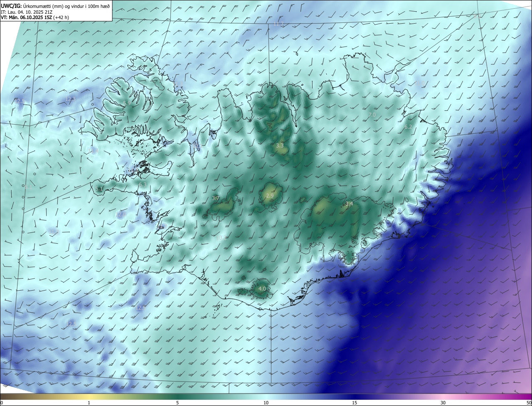Click the 50 tick on the color scale
Viewport: 532px width, 406px height.
tap(529, 403)
